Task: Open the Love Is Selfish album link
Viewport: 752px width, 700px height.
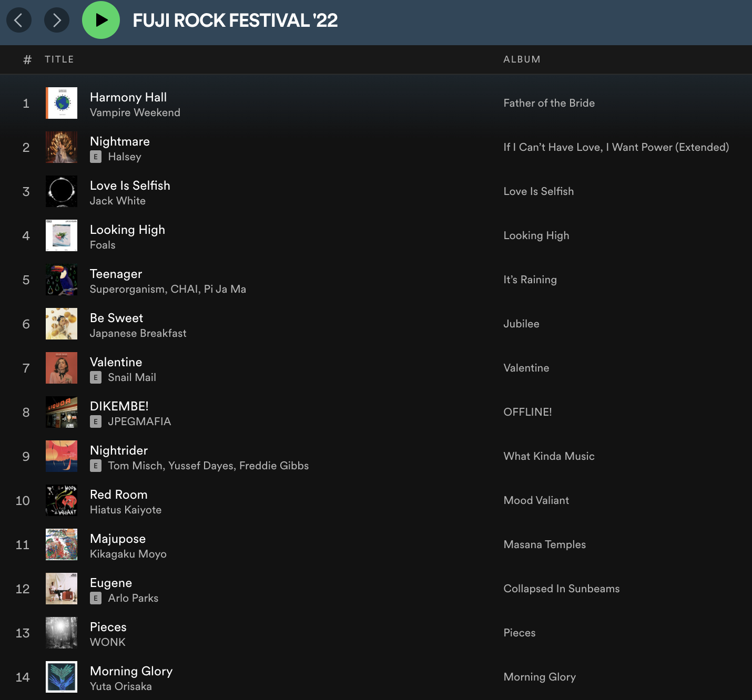Action: (x=538, y=191)
